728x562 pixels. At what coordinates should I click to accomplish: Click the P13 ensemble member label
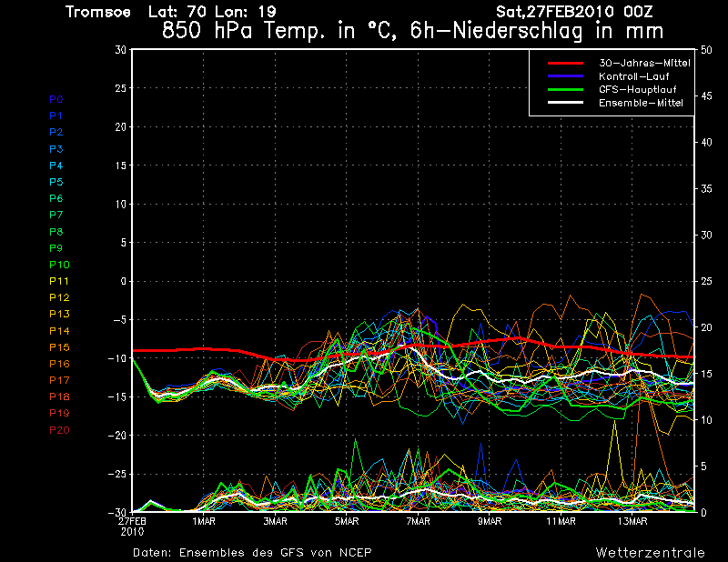[58, 314]
